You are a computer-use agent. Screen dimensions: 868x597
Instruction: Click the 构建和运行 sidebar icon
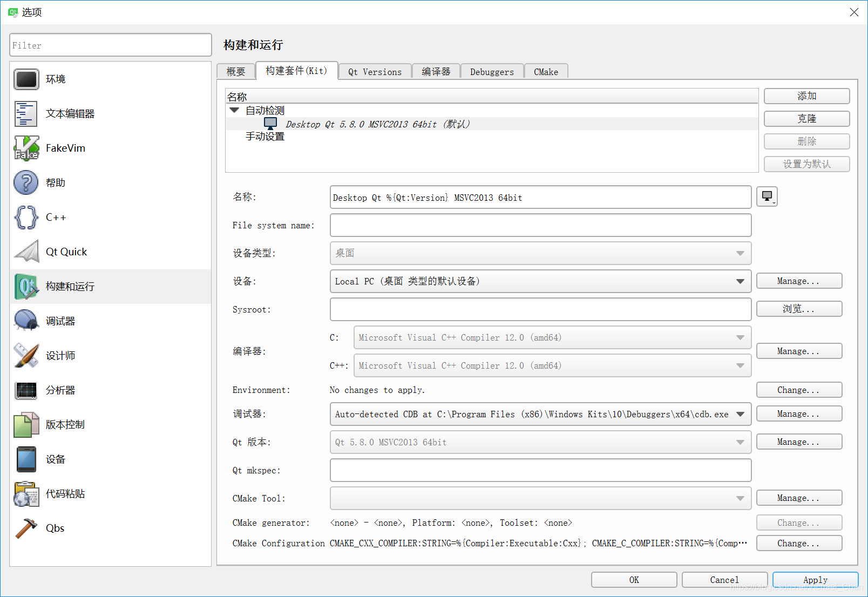pos(26,287)
